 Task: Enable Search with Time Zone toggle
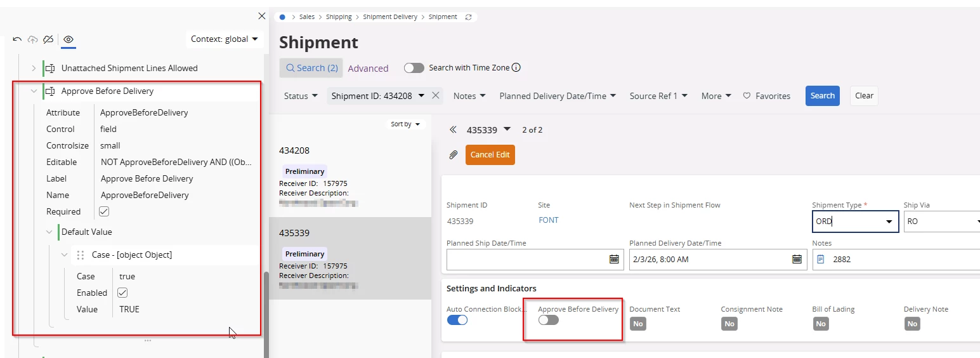[x=414, y=68]
